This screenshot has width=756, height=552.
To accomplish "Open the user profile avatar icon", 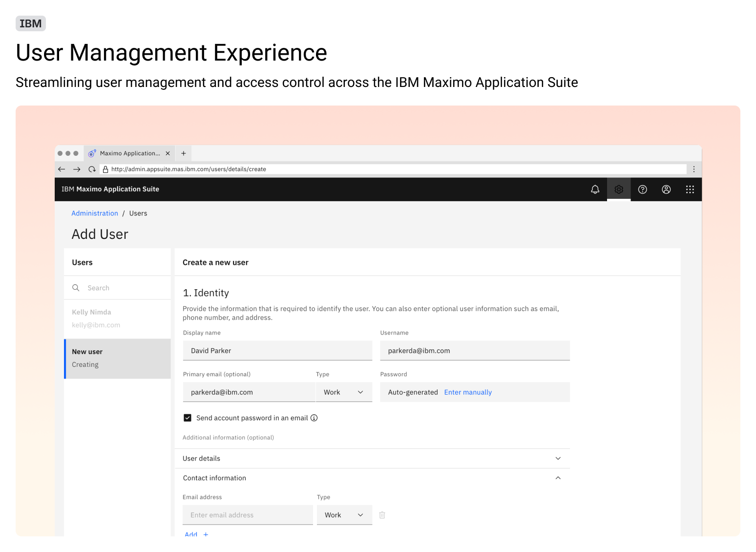I will click(666, 190).
